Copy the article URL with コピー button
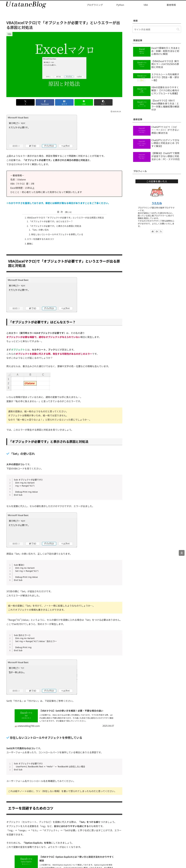 [x=103, y=102]
